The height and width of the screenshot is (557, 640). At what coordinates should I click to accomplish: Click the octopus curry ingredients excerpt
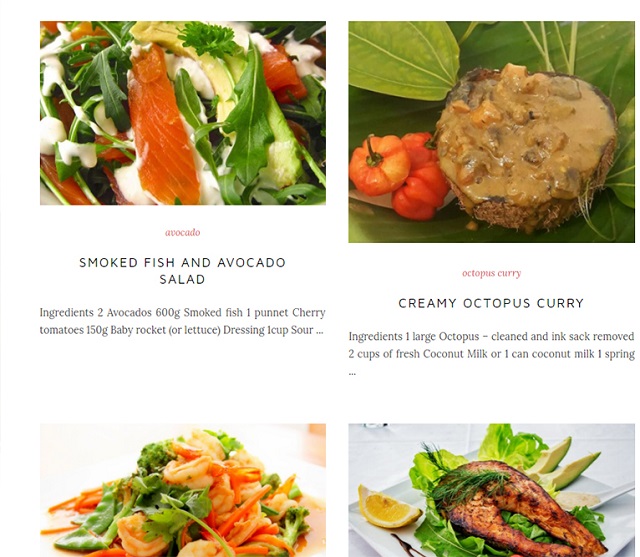tap(491, 353)
